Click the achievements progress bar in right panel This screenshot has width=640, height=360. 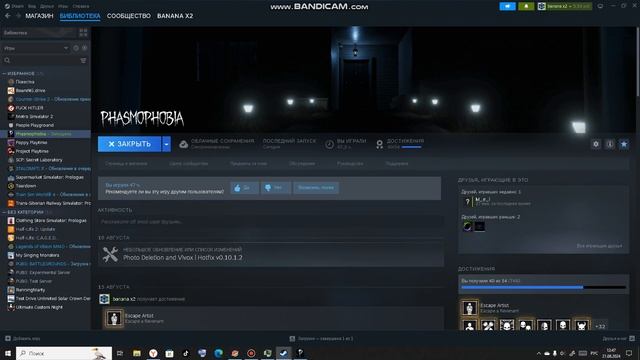543,288
